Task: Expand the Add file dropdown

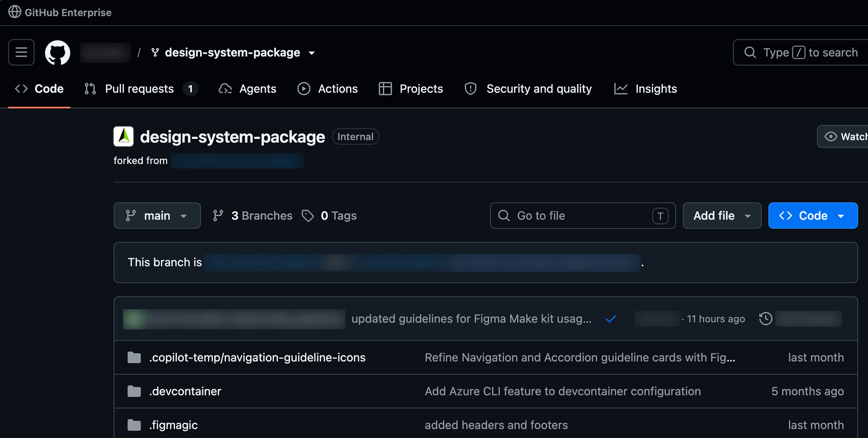Action: pos(722,215)
